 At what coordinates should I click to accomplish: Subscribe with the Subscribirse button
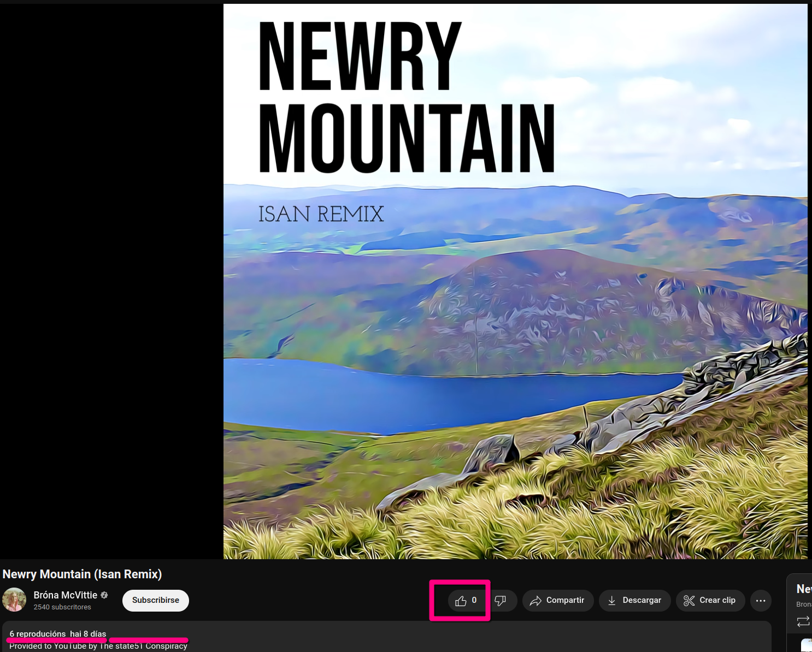click(156, 600)
